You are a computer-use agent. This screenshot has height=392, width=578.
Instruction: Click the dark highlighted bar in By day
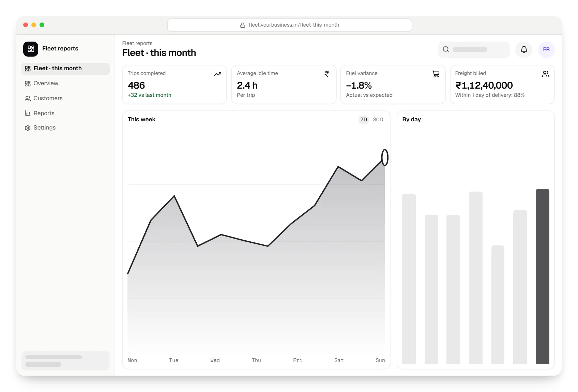pos(542,276)
